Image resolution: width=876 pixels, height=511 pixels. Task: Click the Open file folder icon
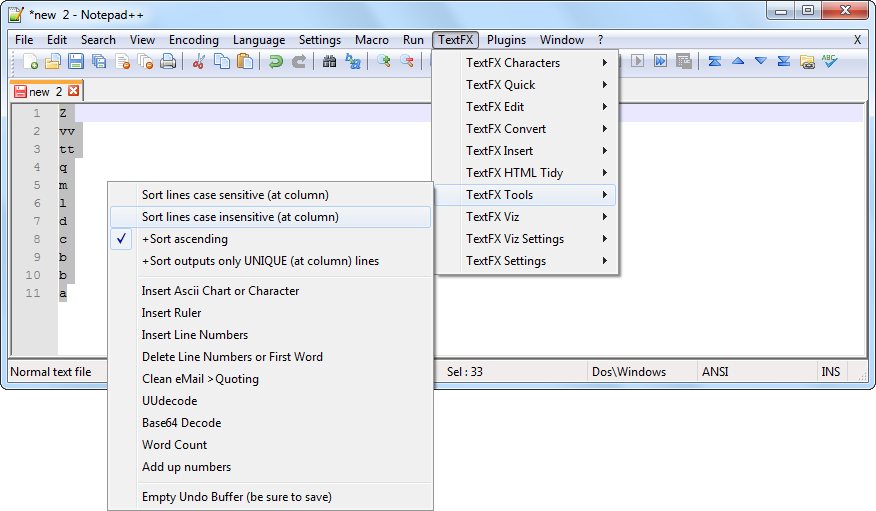coord(53,61)
